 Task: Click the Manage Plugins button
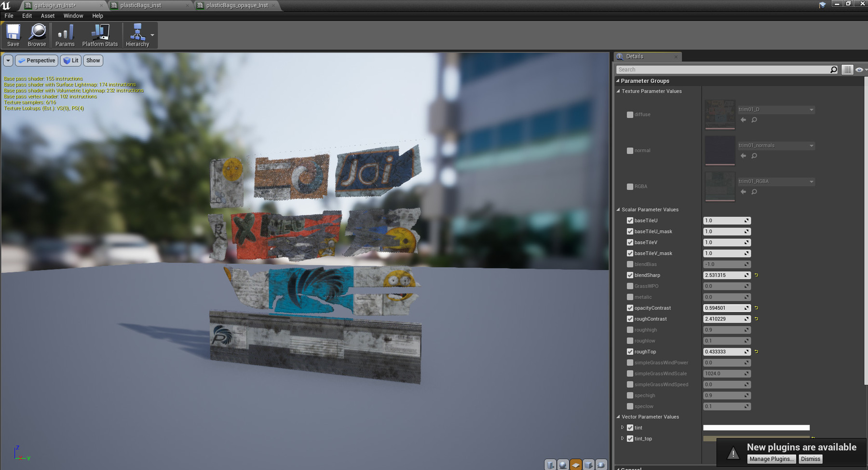point(771,459)
